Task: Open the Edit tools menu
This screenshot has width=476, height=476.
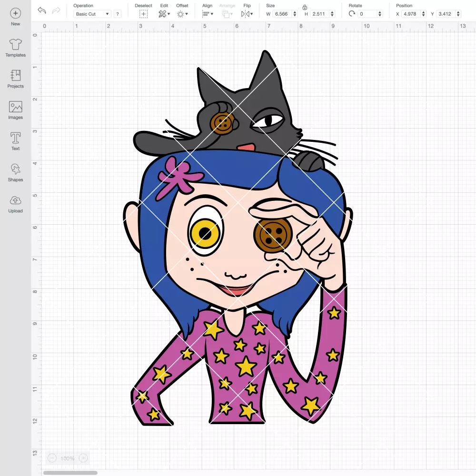Action: (x=164, y=14)
